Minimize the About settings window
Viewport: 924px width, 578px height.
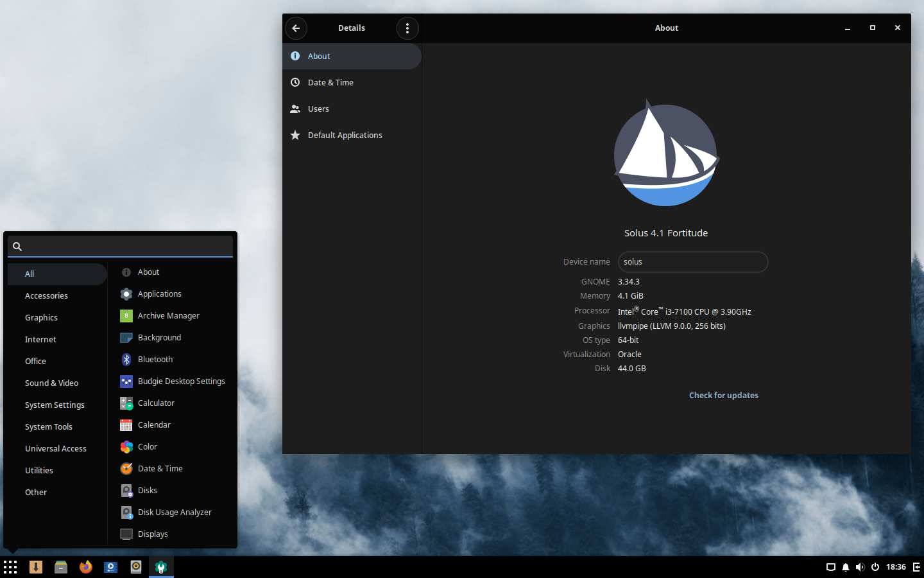tap(848, 28)
